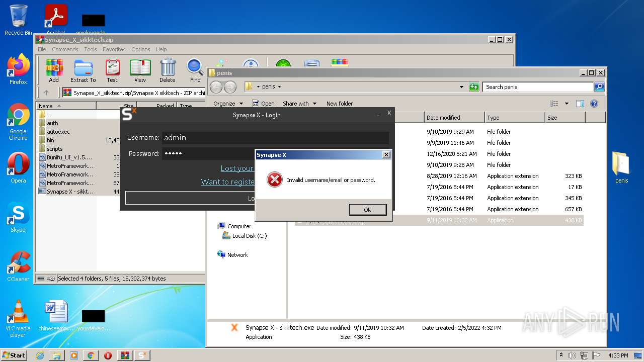Open Google Chrome desktop shortcut

(x=18, y=122)
